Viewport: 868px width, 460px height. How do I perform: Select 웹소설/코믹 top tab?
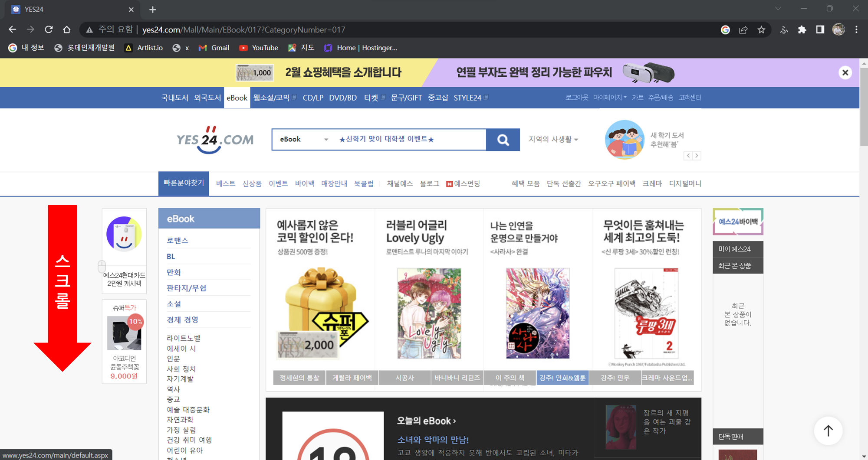pos(271,98)
